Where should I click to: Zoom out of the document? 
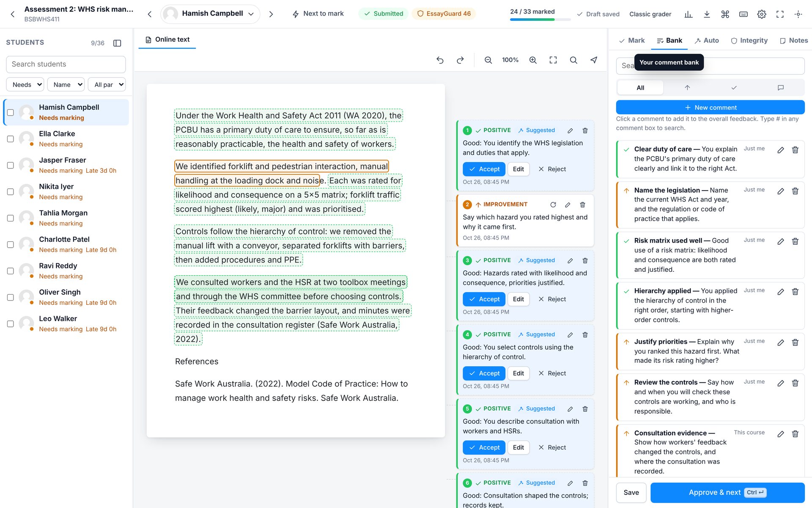coord(488,60)
